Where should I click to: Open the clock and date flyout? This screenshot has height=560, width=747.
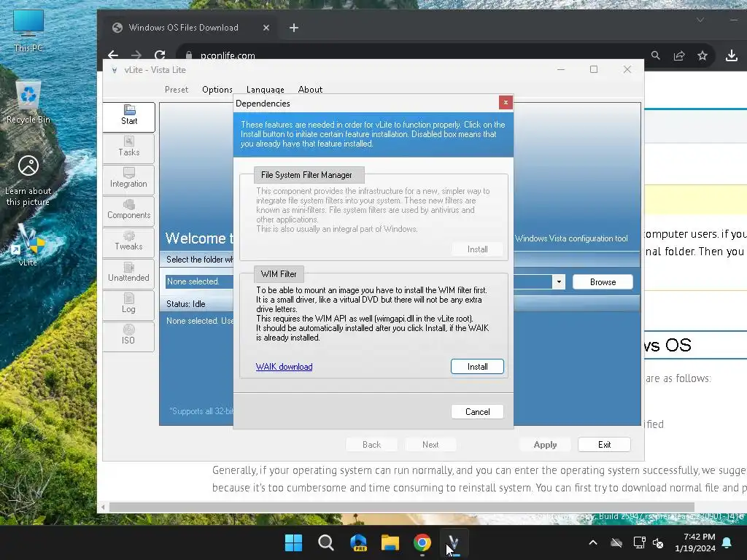click(695, 542)
